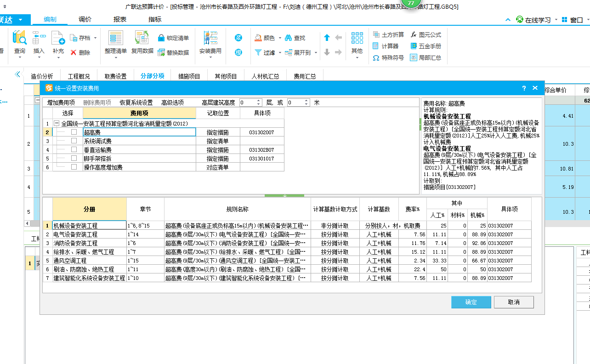
Task: Open the 在线学习 dropdown
Action: point(556,20)
